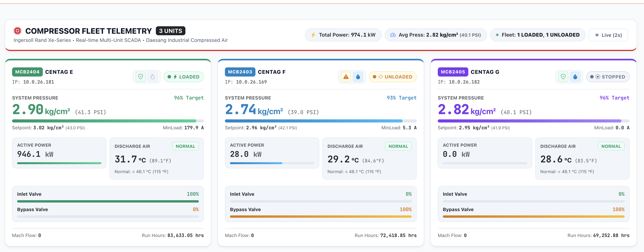The width and height of the screenshot is (644, 252).
Task: Click the blue droplet icon on CENTAG F card
Action: pyautogui.click(x=358, y=77)
